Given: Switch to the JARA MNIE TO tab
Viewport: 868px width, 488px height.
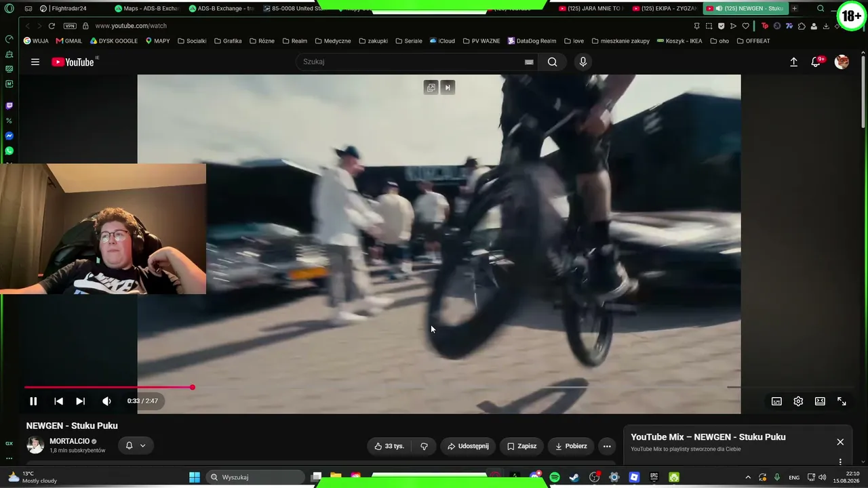Looking at the screenshot, I should 592,8.
